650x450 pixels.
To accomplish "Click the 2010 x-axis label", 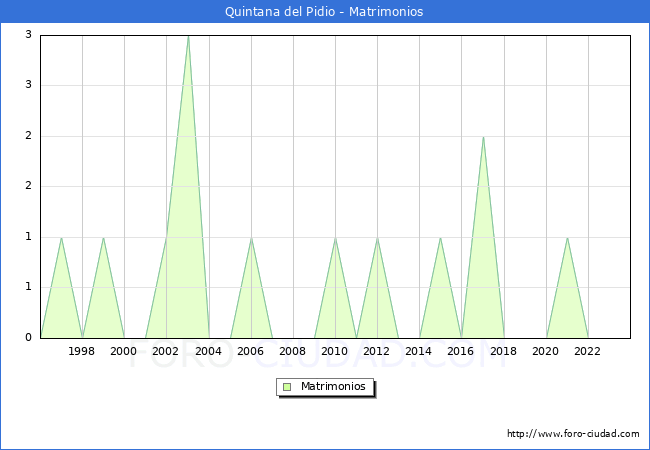I will (334, 351).
